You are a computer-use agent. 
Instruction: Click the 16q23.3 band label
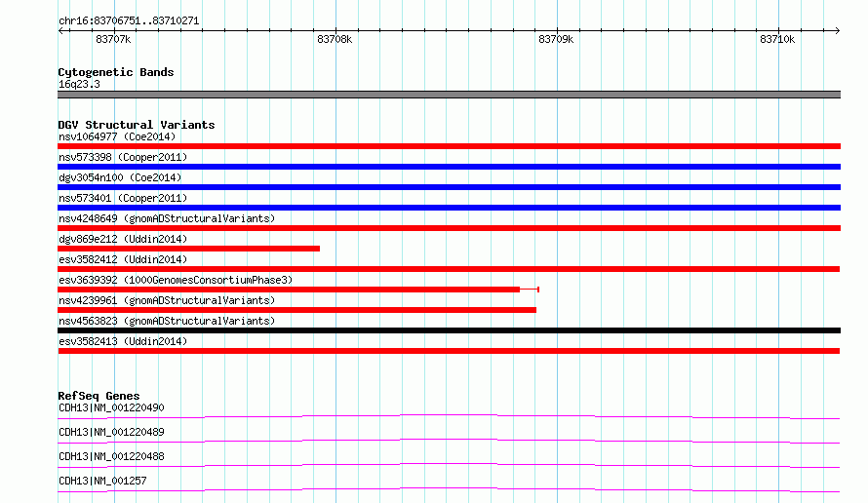click(x=79, y=84)
